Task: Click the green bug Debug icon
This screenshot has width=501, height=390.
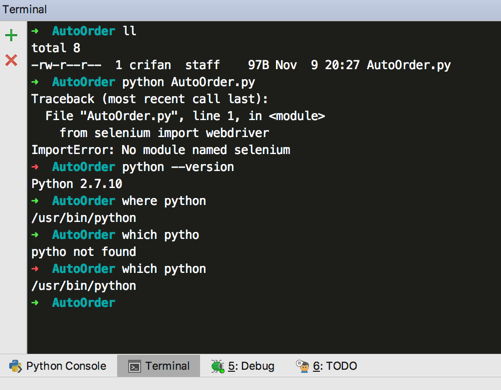Action: click(x=217, y=366)
